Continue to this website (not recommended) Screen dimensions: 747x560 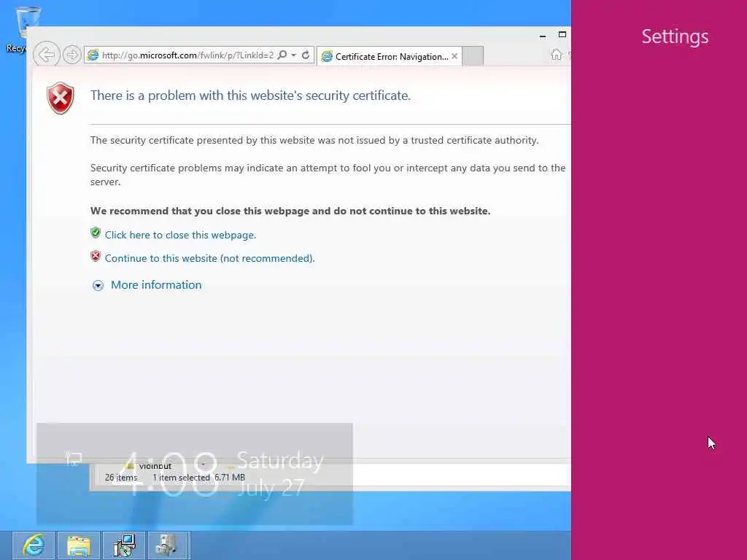(x=209, y=258)
